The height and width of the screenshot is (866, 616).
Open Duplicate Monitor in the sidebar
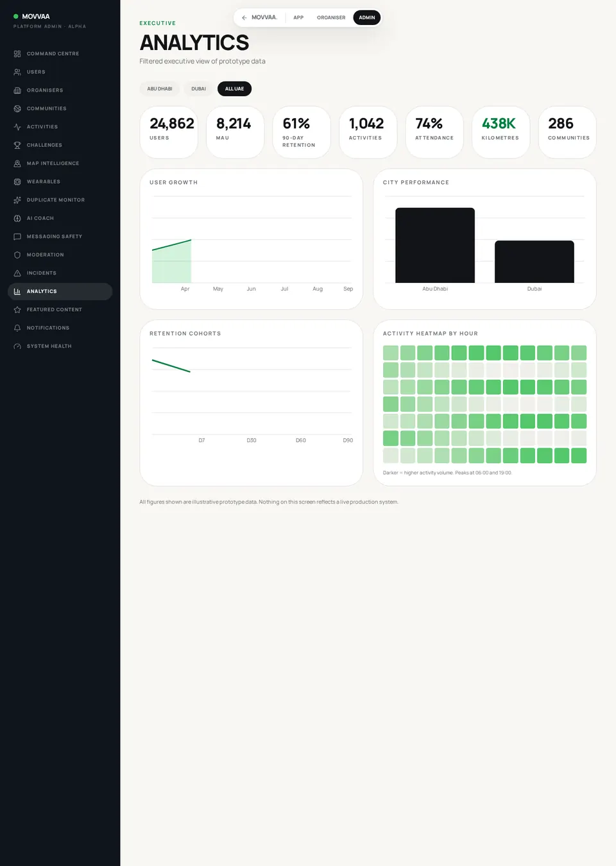[60, 200]
